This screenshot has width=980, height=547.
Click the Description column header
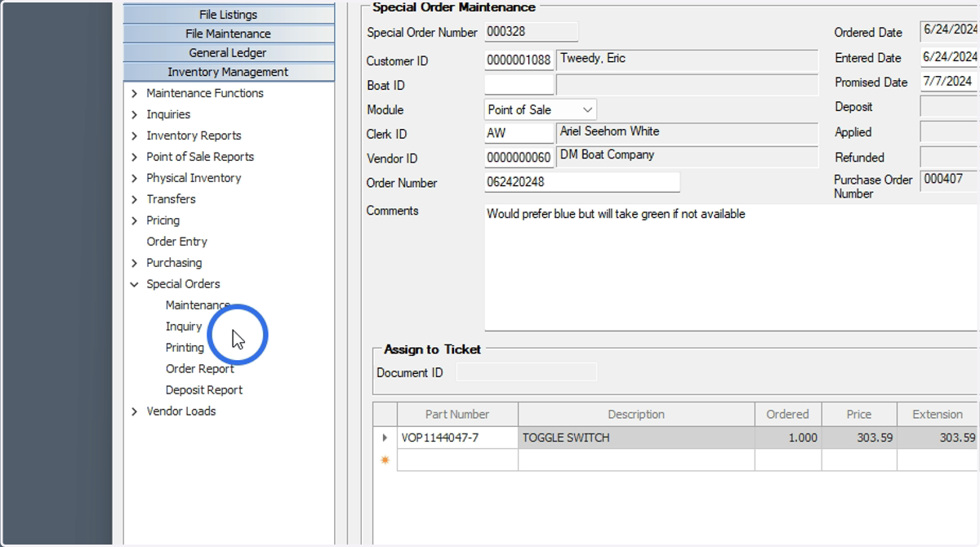(x=636, y=414)
